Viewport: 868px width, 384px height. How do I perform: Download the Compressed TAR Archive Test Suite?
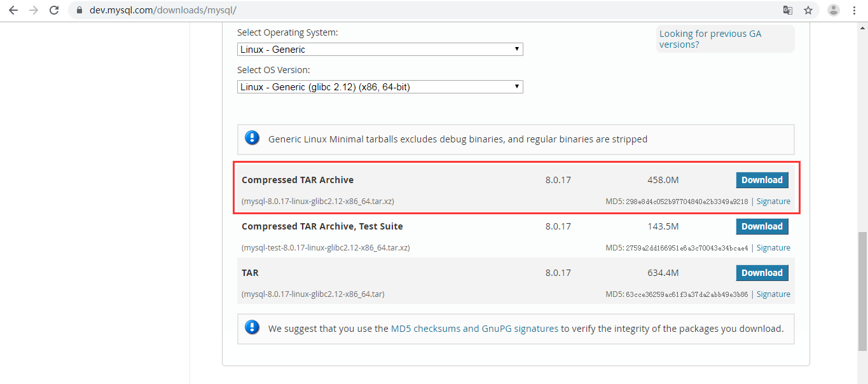point(762,226)
